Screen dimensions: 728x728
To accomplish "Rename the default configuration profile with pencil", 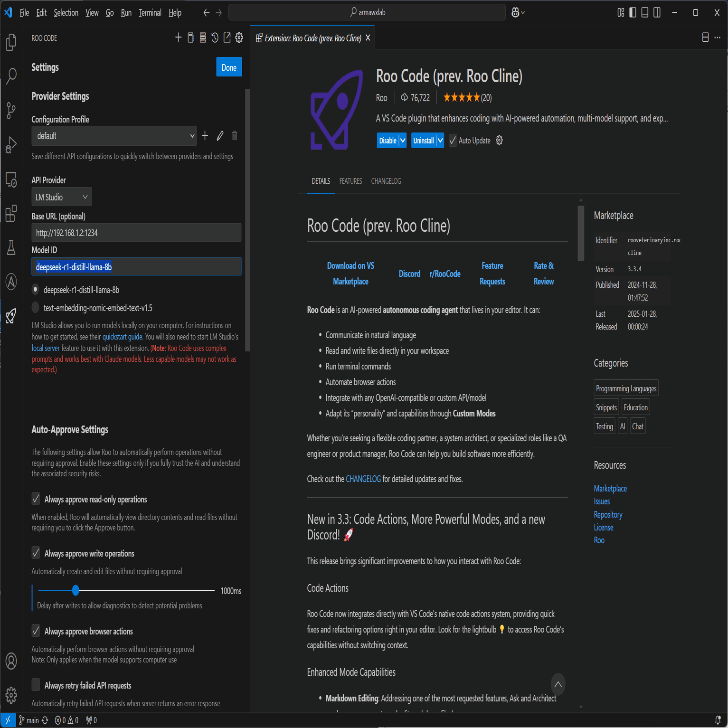I will click(220, 136).
